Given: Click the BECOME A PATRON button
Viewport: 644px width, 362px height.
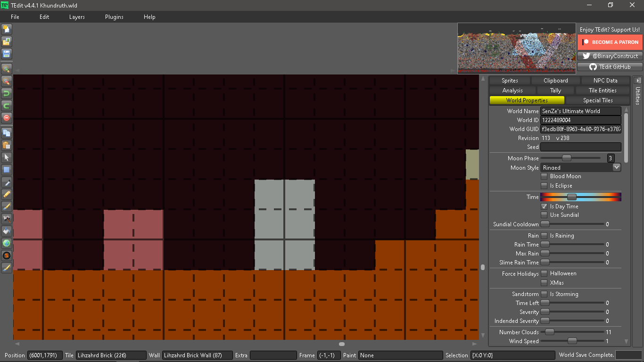Looking at the screenshot, I should coord(610,42).
